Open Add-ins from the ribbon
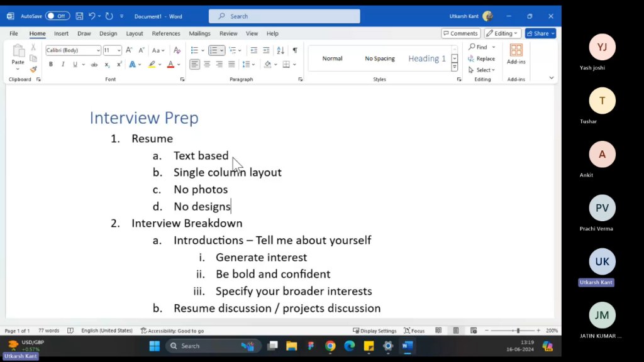644x362 pixels. [516, 54]
